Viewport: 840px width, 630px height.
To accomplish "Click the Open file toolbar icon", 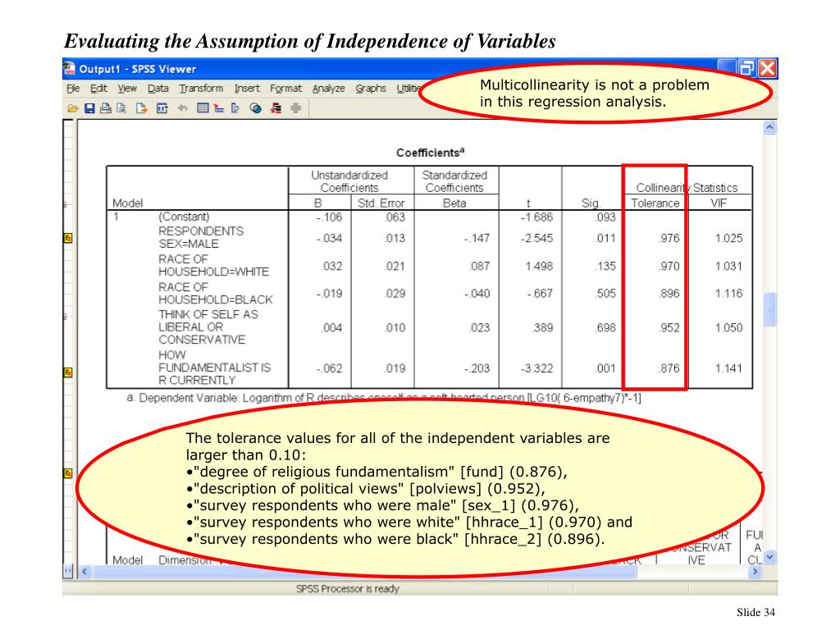I will (73, 108).
